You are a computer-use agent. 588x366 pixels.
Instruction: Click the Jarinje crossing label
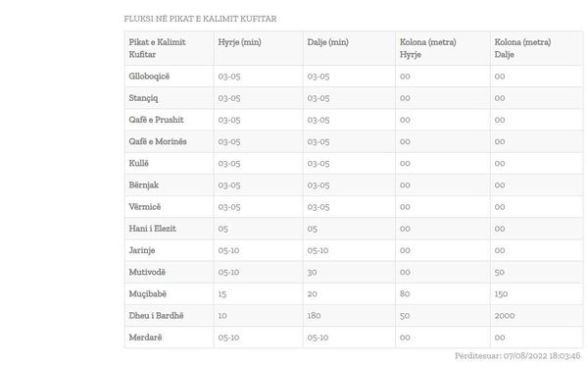tap(142, 250)
